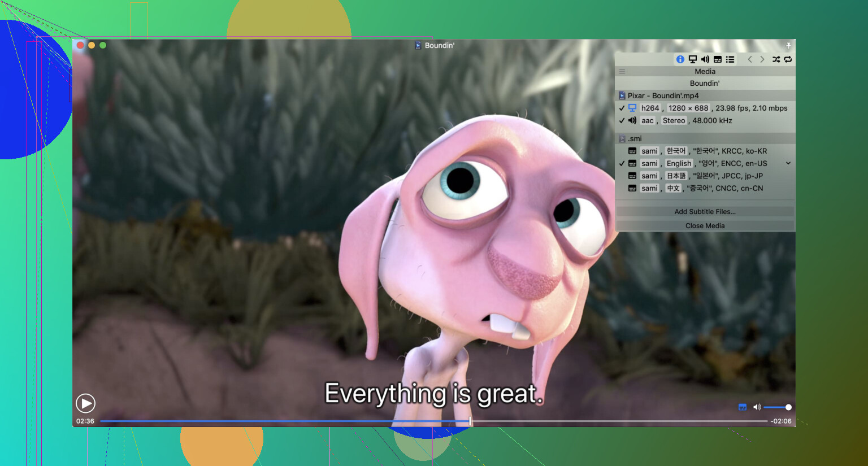This screenshot has width=868, height=466.
Task: Open the audio settings speaker icon in panel toolbar
Action: [x=705, y=59]
